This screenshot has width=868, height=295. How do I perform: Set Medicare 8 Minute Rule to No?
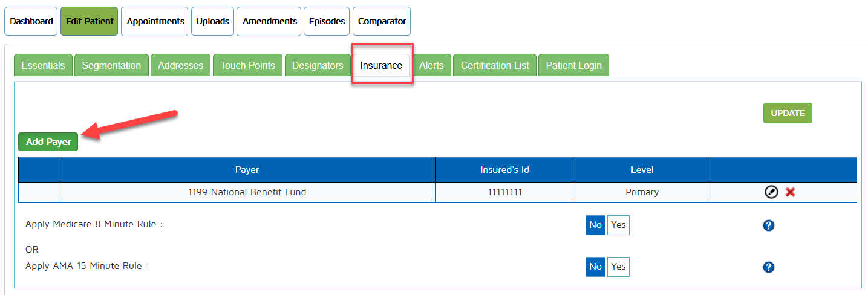[595, 225]
